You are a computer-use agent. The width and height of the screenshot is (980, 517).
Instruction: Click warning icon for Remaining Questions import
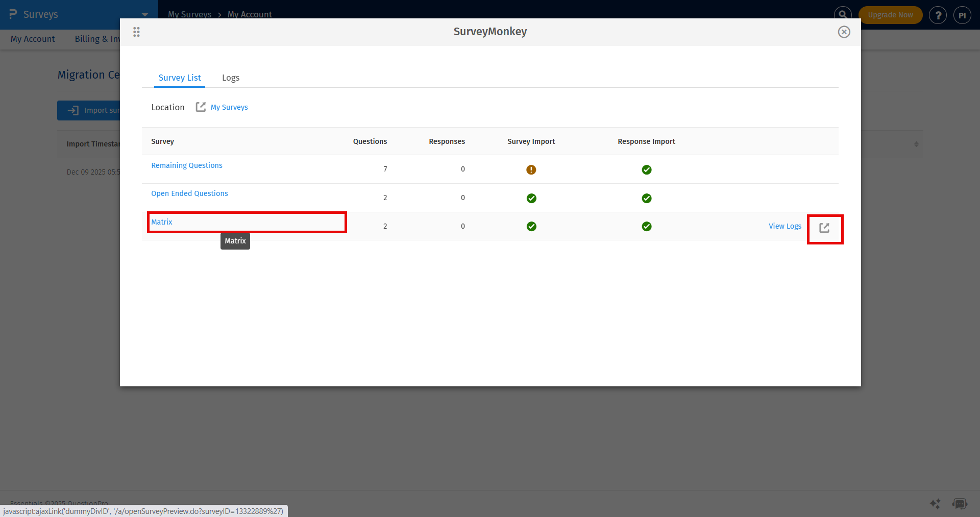[x=531, y=170]
